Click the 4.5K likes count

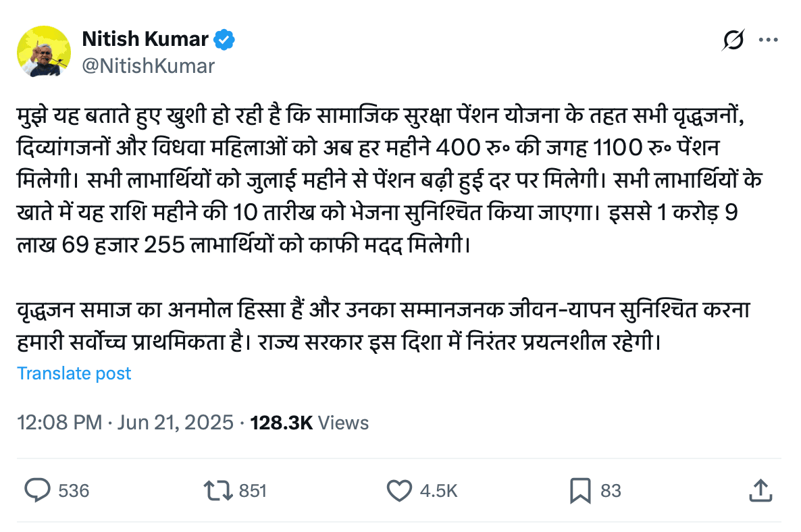click(438, 491)
